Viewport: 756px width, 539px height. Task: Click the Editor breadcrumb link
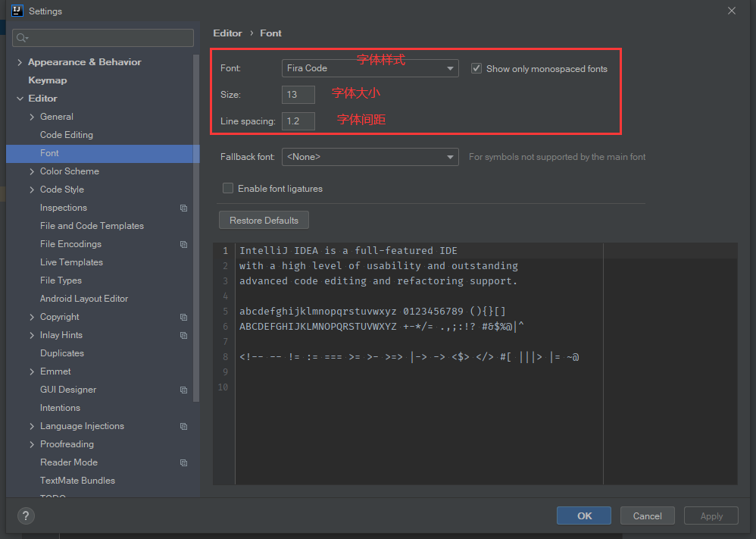(227, 33)
